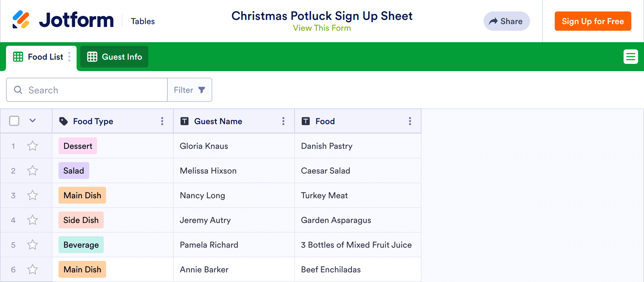Toggle the select all rows checkbox

[14, 121]
